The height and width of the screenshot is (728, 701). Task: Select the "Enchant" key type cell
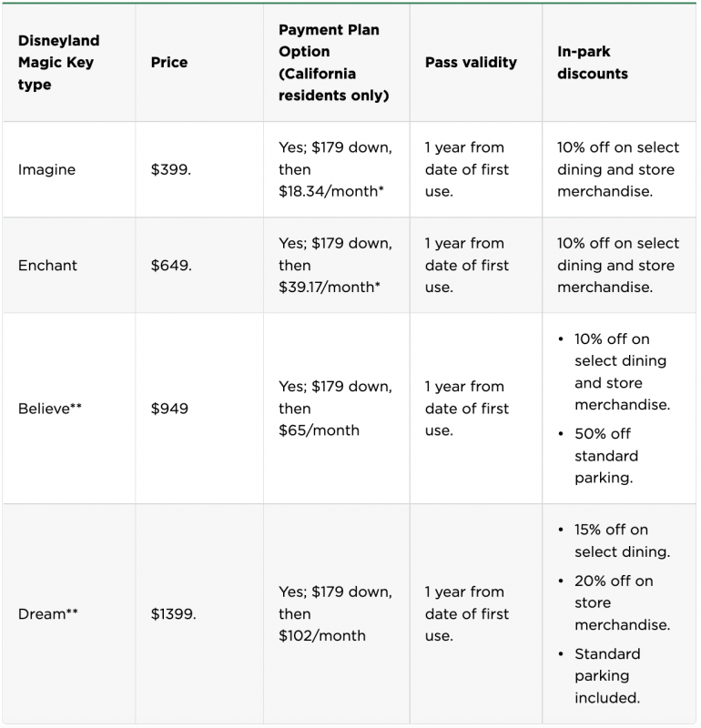(48, 266)
